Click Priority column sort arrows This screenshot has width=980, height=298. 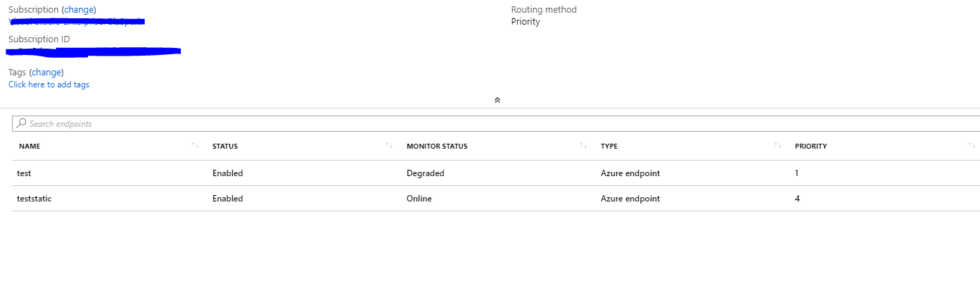972,146
